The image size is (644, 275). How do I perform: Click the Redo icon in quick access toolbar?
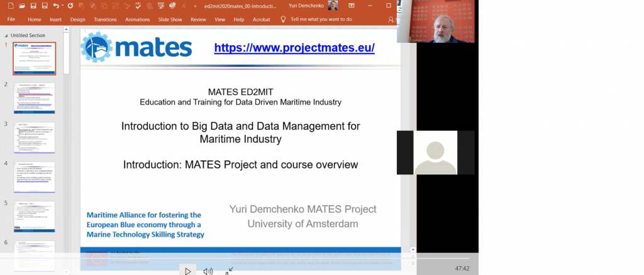(x=70, y=6)
